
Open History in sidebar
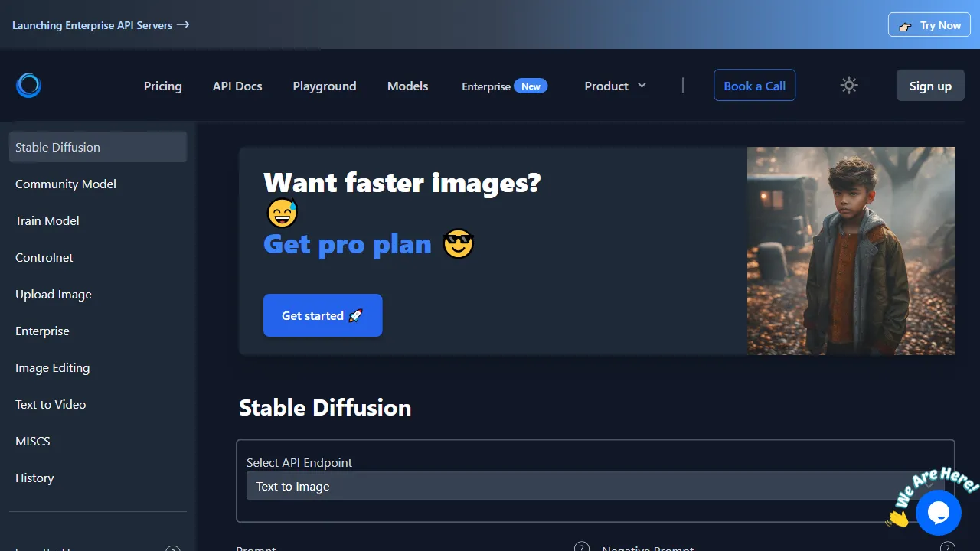[x=98, y=478]
